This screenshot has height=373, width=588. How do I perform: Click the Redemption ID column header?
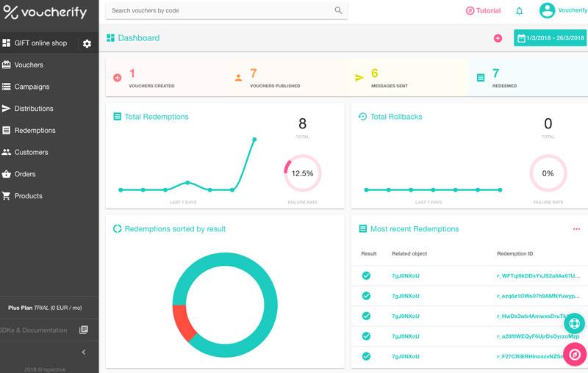515,253
